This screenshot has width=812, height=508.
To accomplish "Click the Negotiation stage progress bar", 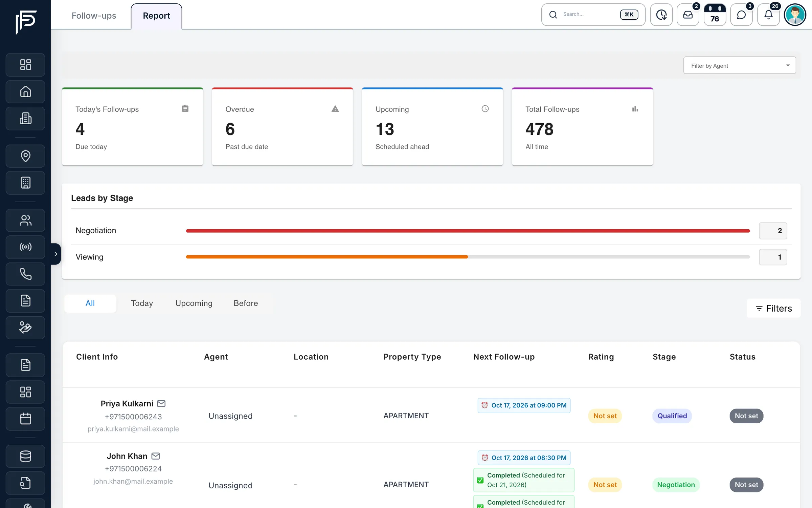I will (x=468, y=231).
